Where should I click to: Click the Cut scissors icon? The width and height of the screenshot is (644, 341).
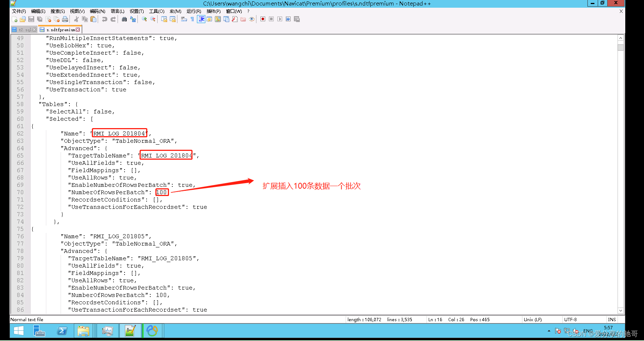[76, 19]
